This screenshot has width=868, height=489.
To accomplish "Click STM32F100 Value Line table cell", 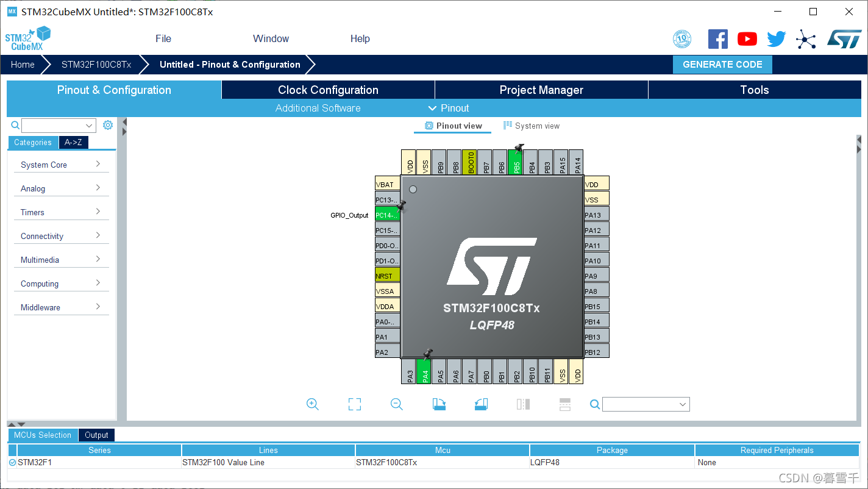I will 268,462.
